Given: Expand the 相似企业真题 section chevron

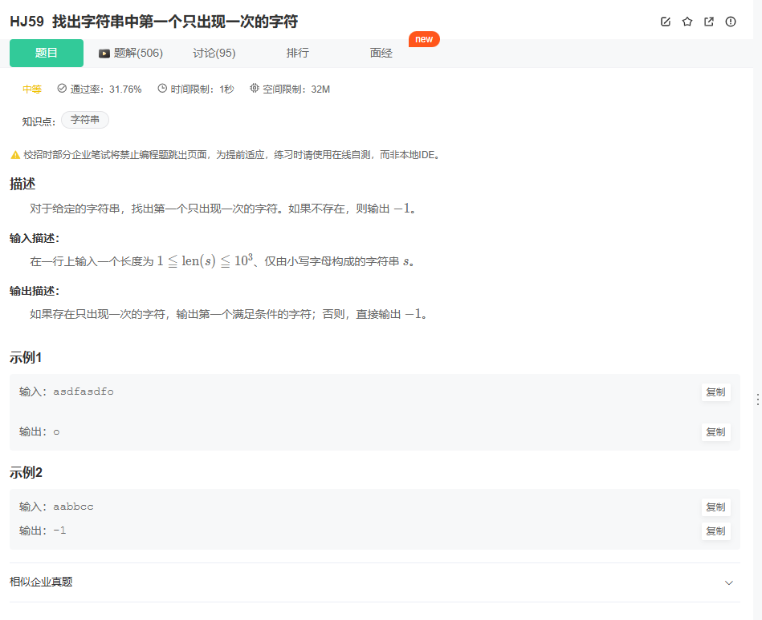Looking at the screenshot, I should click(729, 583).
